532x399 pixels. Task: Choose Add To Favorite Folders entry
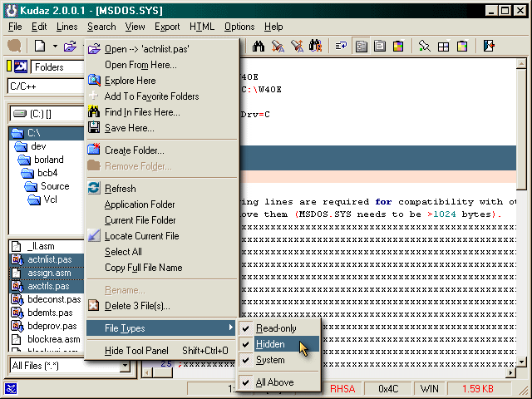pyautogui.click(x=161, y=96)
